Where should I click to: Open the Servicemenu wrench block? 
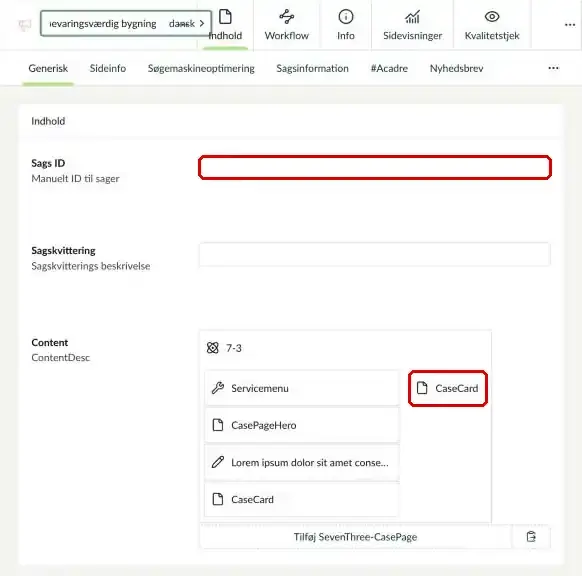(x=302, y=388)
